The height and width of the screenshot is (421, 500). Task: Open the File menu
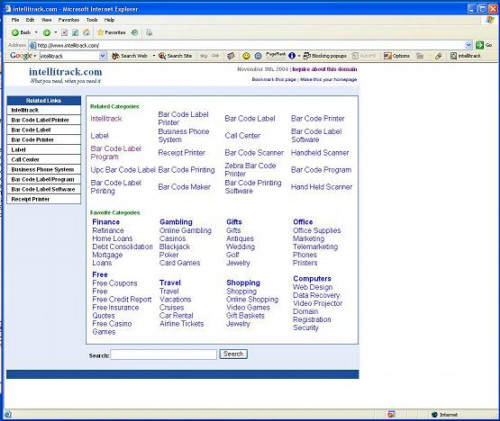pos(15,20)
